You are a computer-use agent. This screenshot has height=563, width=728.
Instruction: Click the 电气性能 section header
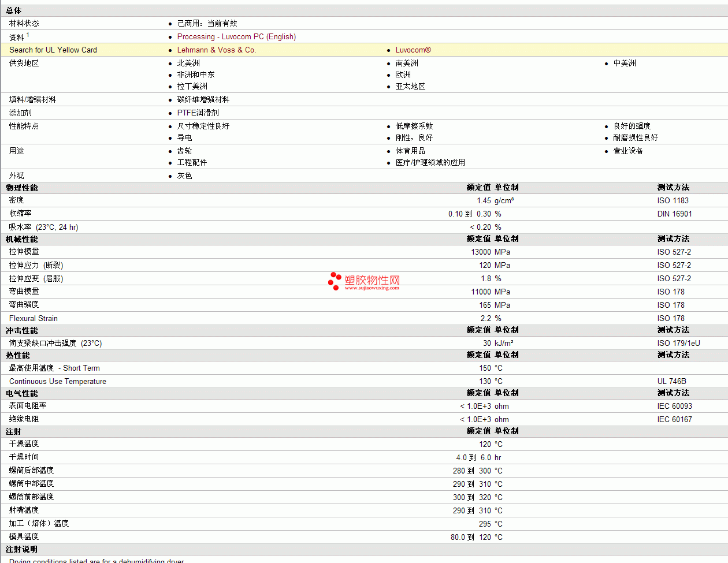[22, 393]
